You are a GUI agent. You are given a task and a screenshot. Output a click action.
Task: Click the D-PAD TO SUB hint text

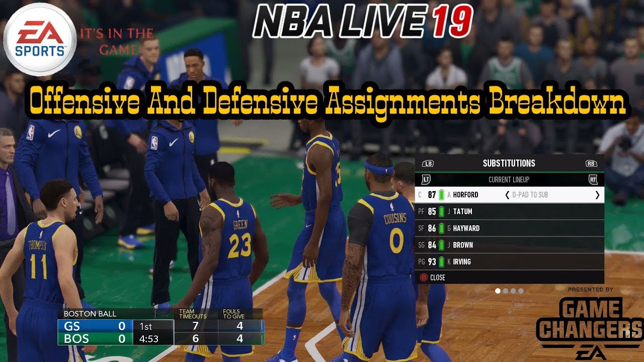[530, 195]
